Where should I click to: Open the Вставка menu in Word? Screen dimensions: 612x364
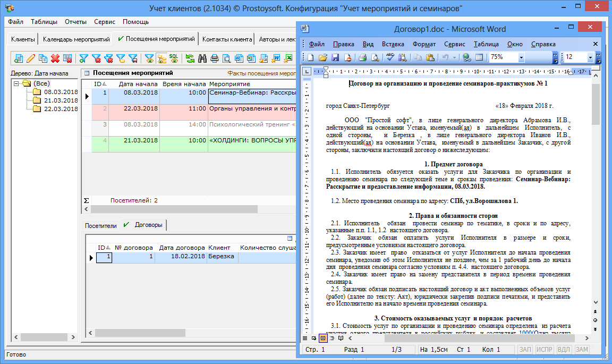pyautogui.click(x=393, y=44)
